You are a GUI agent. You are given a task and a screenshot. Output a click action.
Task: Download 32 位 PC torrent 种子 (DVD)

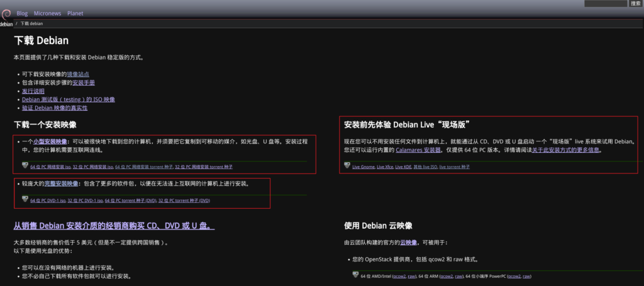point(184,201)
